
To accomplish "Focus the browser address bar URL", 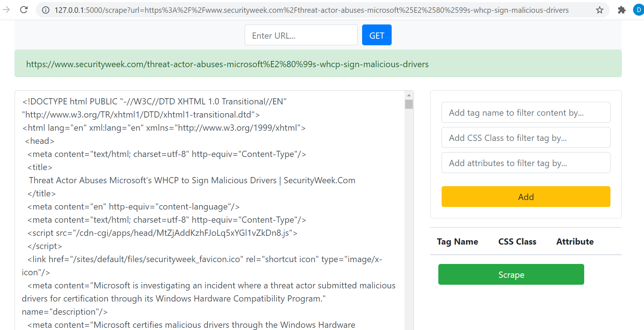I will (x=311, y=10).
